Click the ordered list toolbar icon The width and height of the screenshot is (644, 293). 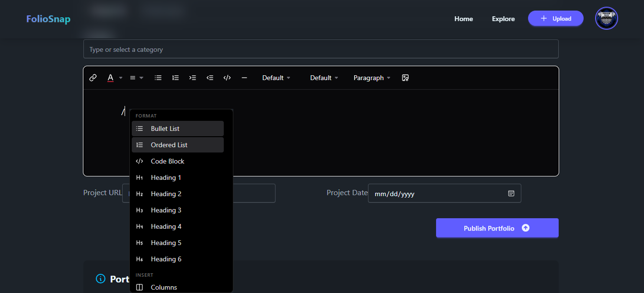click(175, 78)
